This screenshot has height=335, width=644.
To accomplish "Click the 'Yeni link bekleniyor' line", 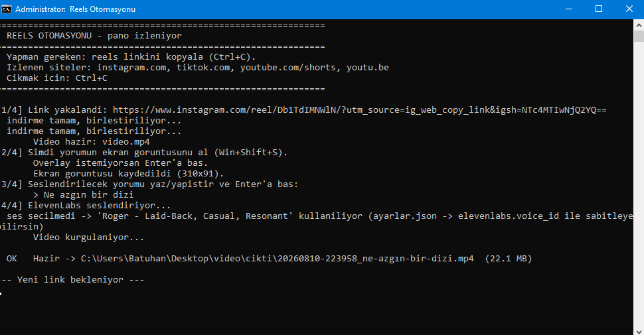I will tap(72, 279).
